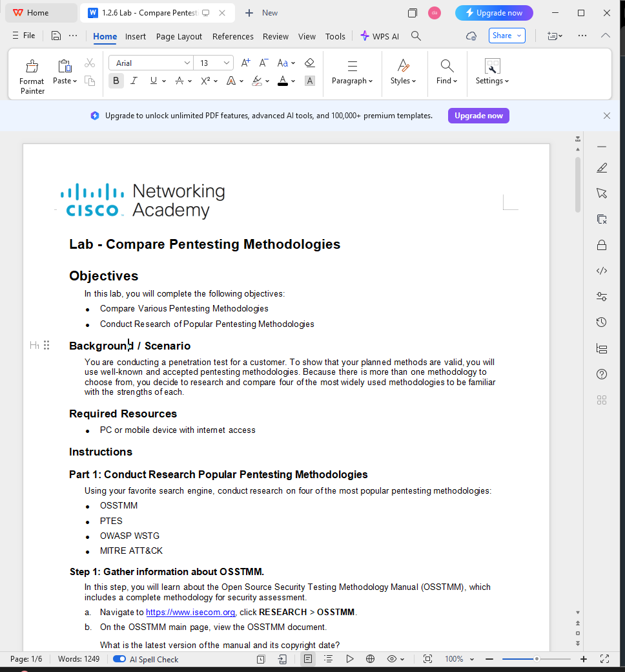Viewport: 625px width, 672px height.
Task: Click the Copy icon below Cut
Action: 90,81
